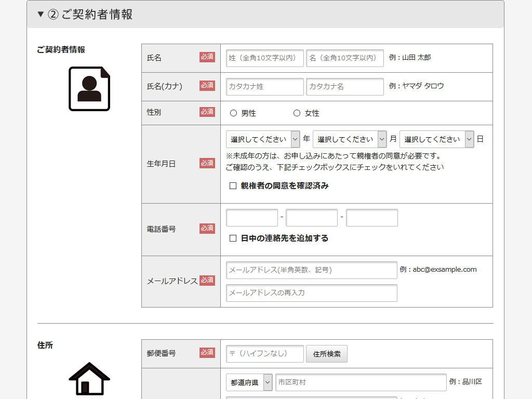Check 日中の連絡先を追加する checkbox
This screenshot has width=532, height=399.
point(233,238)
